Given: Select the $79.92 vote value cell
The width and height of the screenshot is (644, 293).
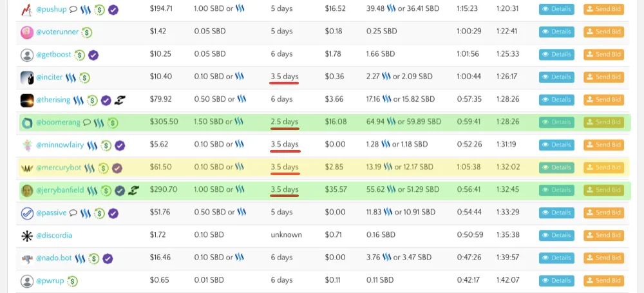Looking at the screenshot, I should 161,99.
